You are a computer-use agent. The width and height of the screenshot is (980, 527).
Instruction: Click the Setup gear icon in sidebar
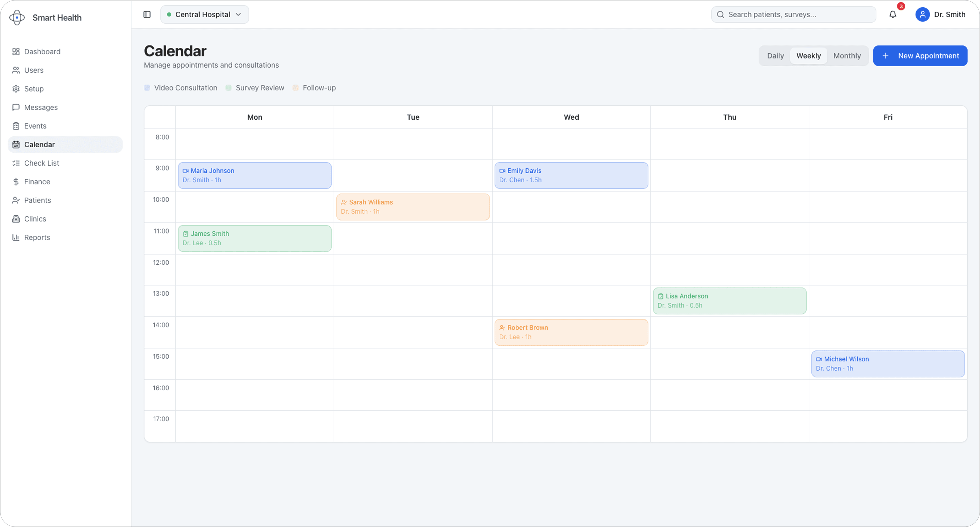coord(16,89)
